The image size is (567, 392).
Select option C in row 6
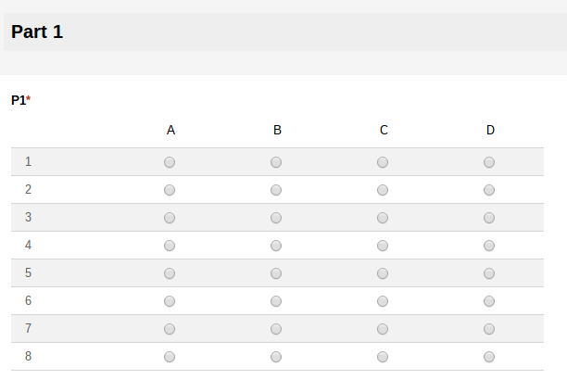coord(383,301)
